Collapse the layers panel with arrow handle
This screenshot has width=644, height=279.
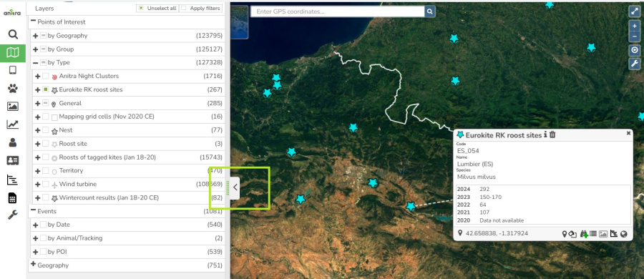[235, 187]
